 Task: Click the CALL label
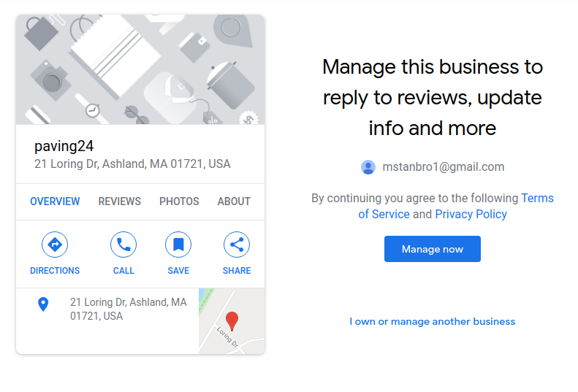click(123, 270)
